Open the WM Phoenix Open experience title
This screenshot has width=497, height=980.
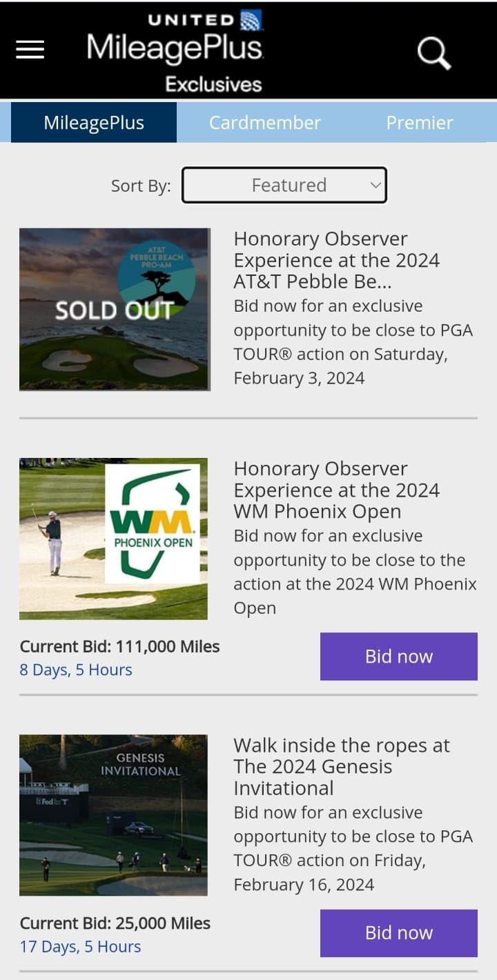(336, 490)
